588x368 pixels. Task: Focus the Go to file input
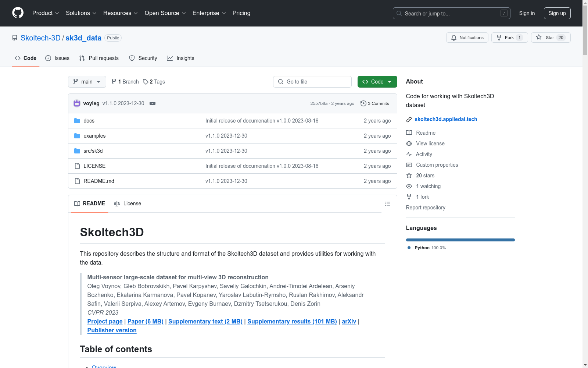click(x=312, y=82)
